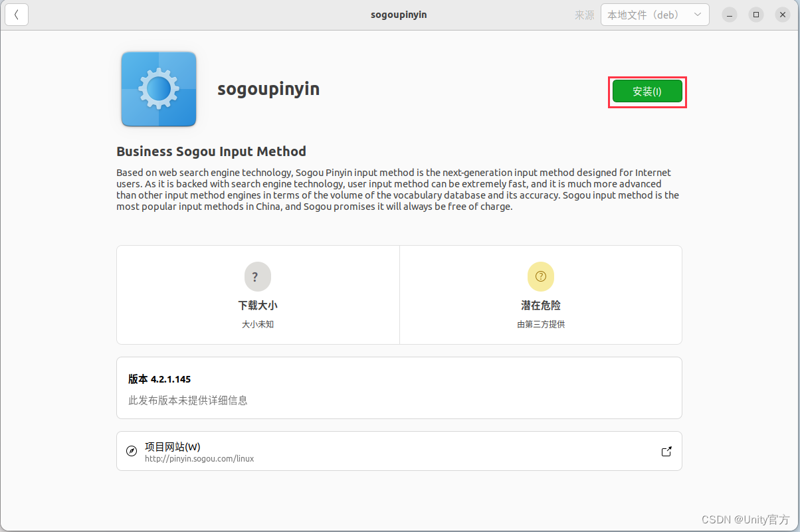Click the sogoupinyin gear app icon
This screenshot has height=532, width=800.
159,88
